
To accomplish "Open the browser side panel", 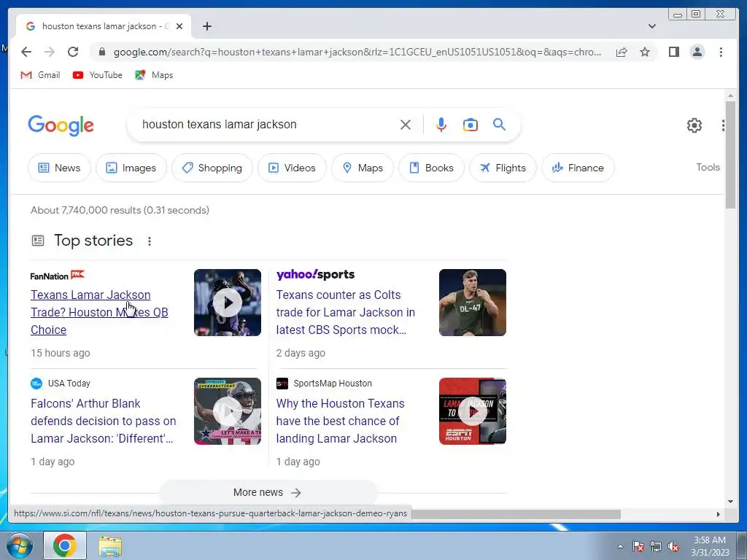I will (x=673, y=52).
